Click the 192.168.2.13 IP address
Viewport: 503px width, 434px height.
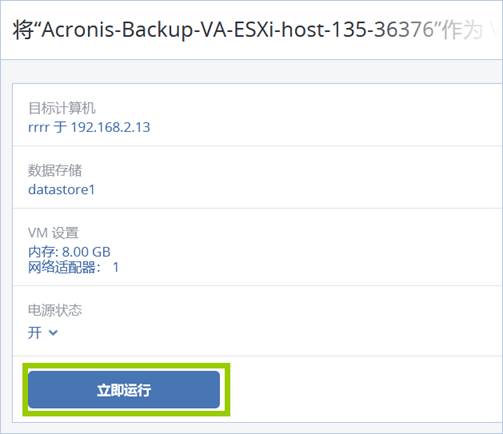click(111, 127)
